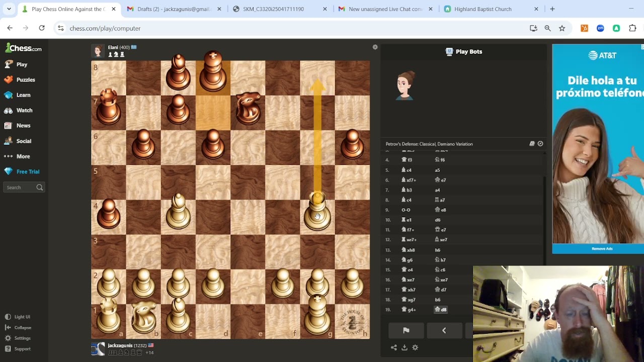Select the white bishop on c4
This screenshot has width=644, height=362.
click(x=178, y=212)
